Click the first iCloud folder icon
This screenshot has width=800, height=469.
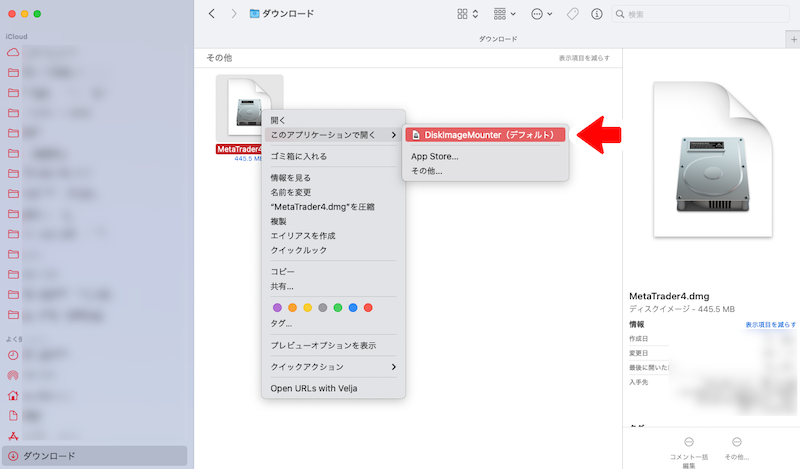tap(13, 72)
